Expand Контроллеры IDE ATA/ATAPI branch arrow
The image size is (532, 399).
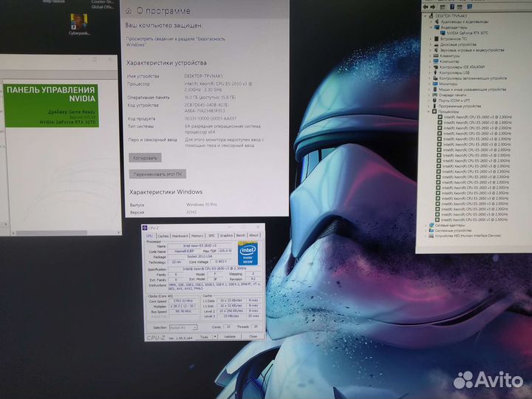click(430, 67)
